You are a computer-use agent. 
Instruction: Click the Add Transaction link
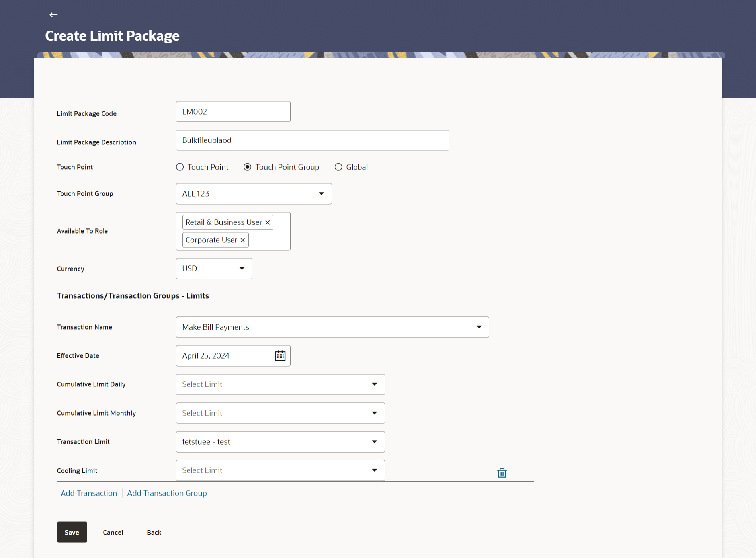(89, 493)
